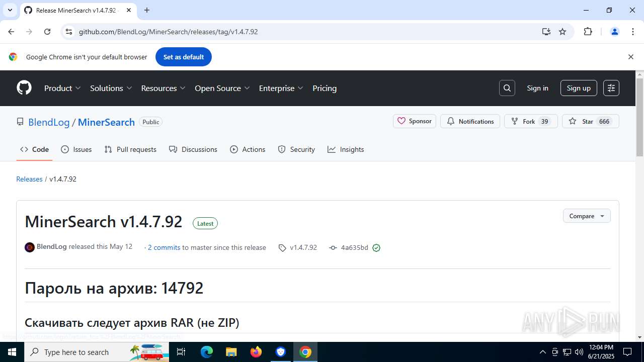Click the taskbar search box
Screen dimensions: 644x362
point(97,352)
